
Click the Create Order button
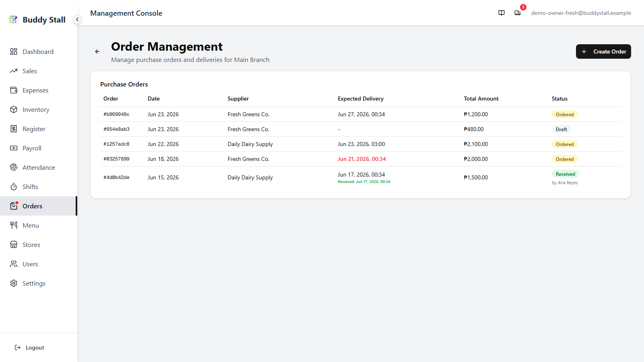click(x=603, y=51)
